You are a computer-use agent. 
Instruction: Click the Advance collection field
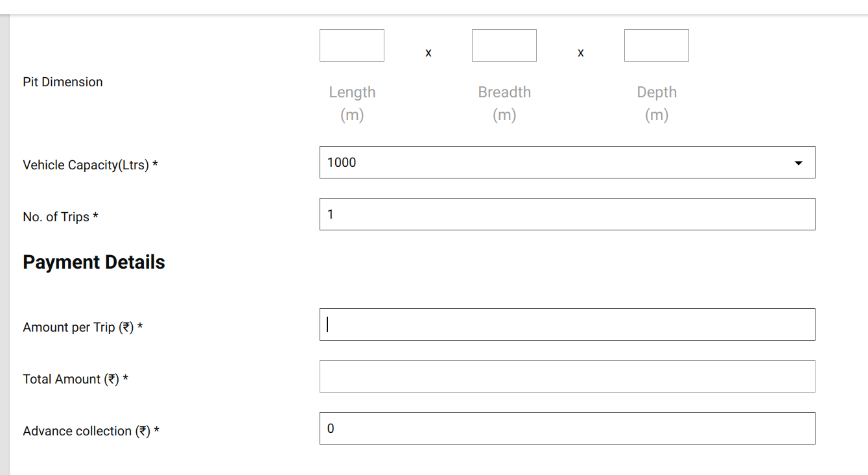point(567,428)
